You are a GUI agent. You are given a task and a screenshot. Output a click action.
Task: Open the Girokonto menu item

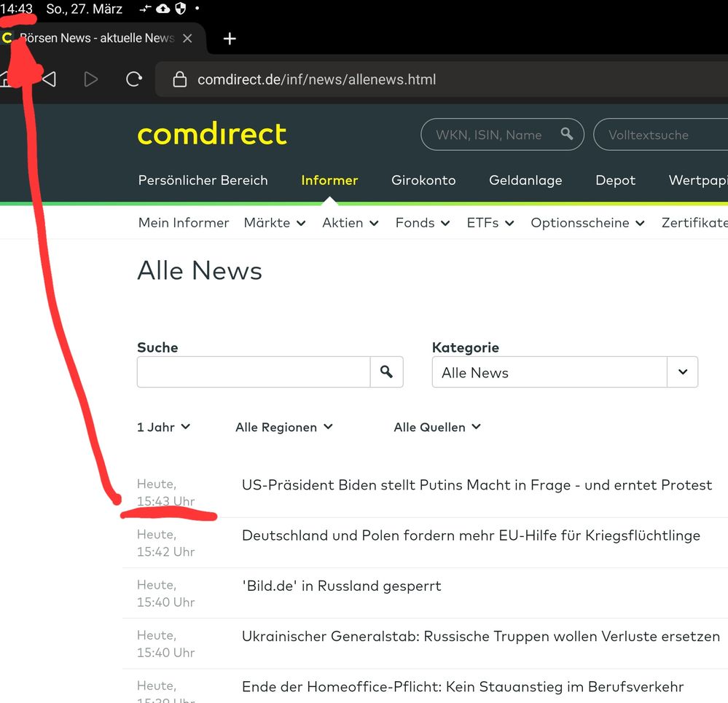coord(423,180)
